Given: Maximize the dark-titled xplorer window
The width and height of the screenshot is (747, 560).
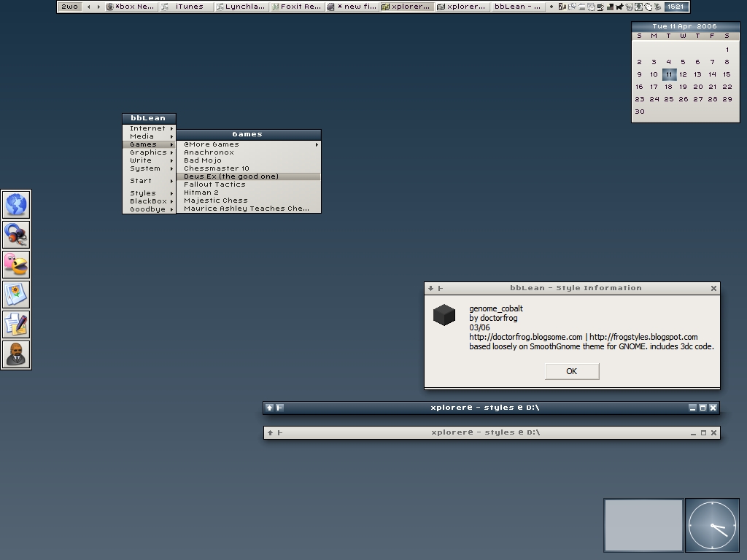Looking at the screenshot, I should (x=703, y=408).
